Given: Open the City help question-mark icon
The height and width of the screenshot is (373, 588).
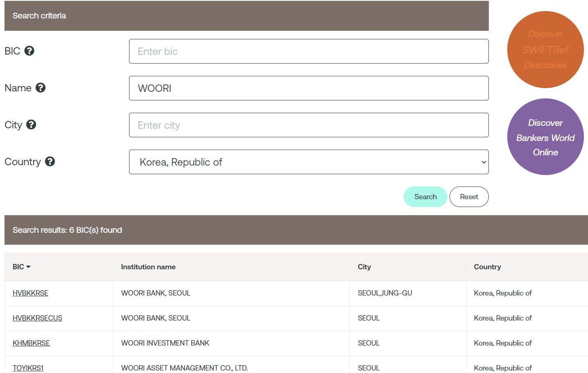Looking at the screenshot, I should (31, 125).
